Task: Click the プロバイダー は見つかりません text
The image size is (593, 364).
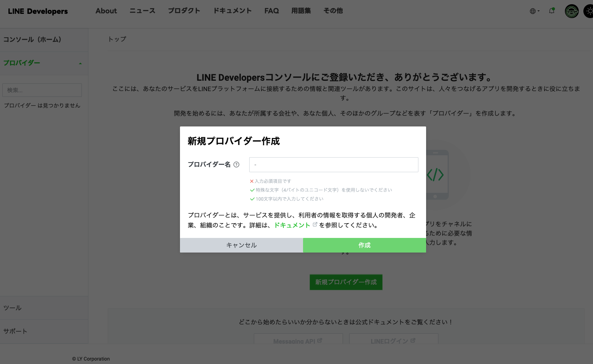Action: (x=42, y=105)
